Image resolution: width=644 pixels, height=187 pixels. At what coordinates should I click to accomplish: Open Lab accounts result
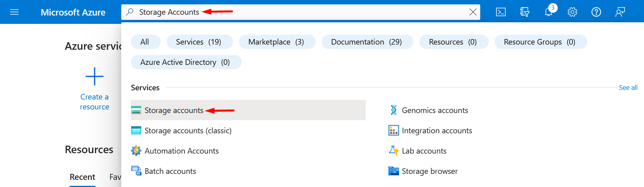[x=424, y=151]
